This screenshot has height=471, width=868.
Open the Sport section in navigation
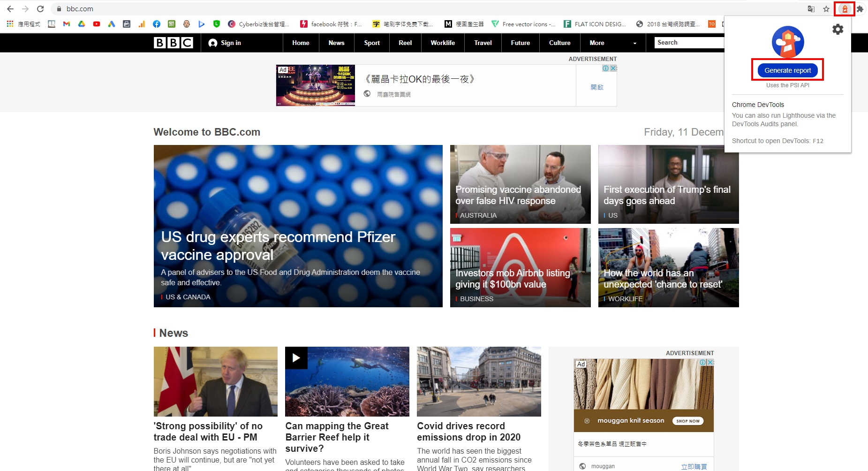coord(372,43)
